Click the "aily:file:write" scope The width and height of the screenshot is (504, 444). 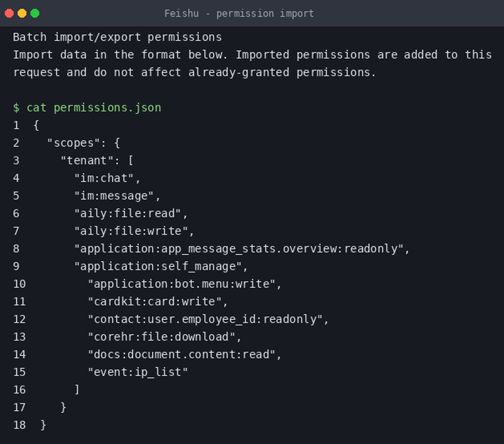point(131,231)
